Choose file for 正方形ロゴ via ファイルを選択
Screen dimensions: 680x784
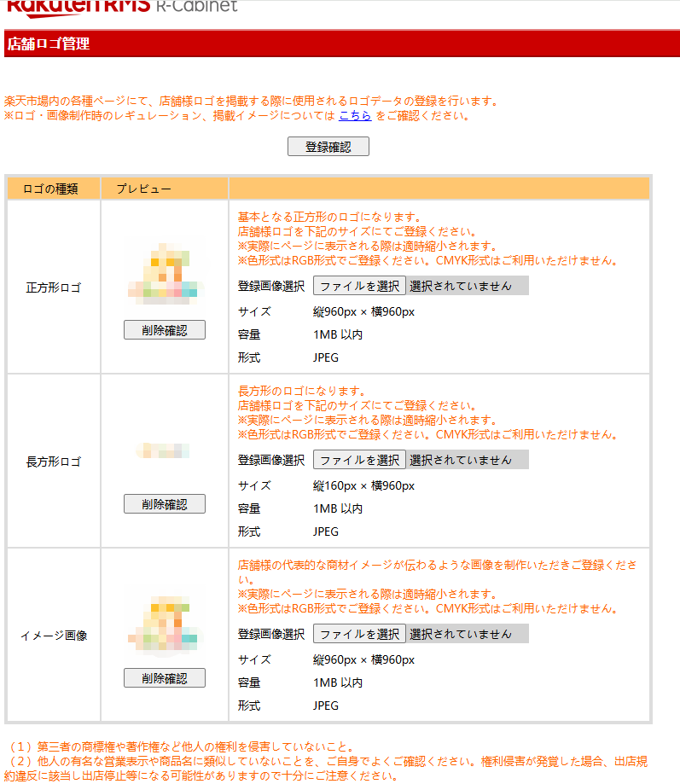pyautogui.click(x=359, y=286)
